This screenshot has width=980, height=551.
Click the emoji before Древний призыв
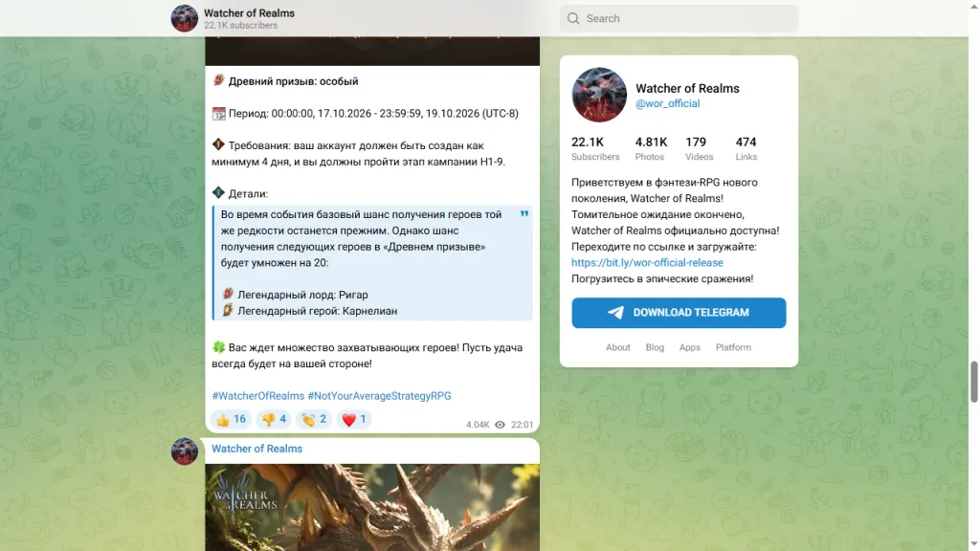click(x=218, y=80)
